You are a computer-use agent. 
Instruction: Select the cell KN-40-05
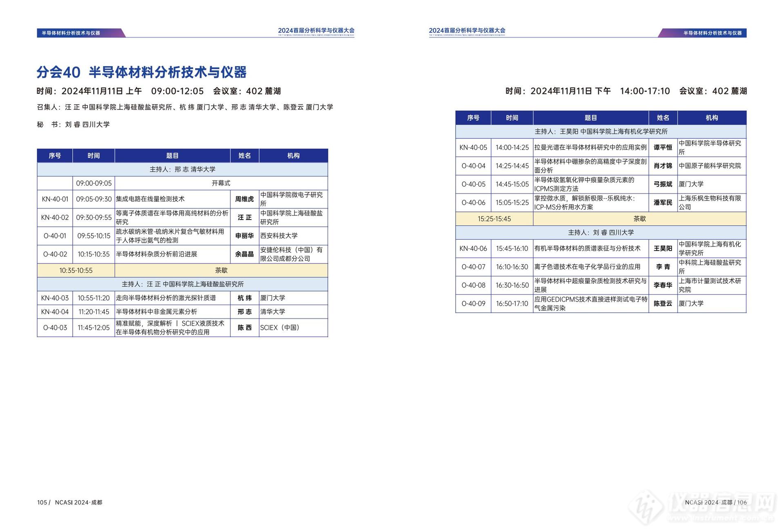(x=473, y=147)
